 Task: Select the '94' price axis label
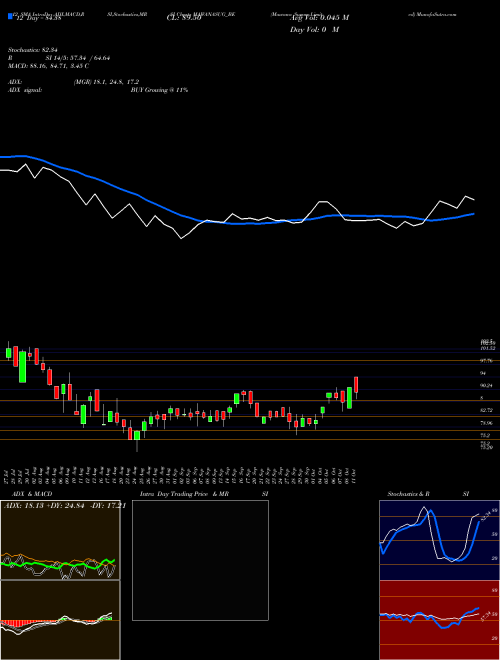483,373
